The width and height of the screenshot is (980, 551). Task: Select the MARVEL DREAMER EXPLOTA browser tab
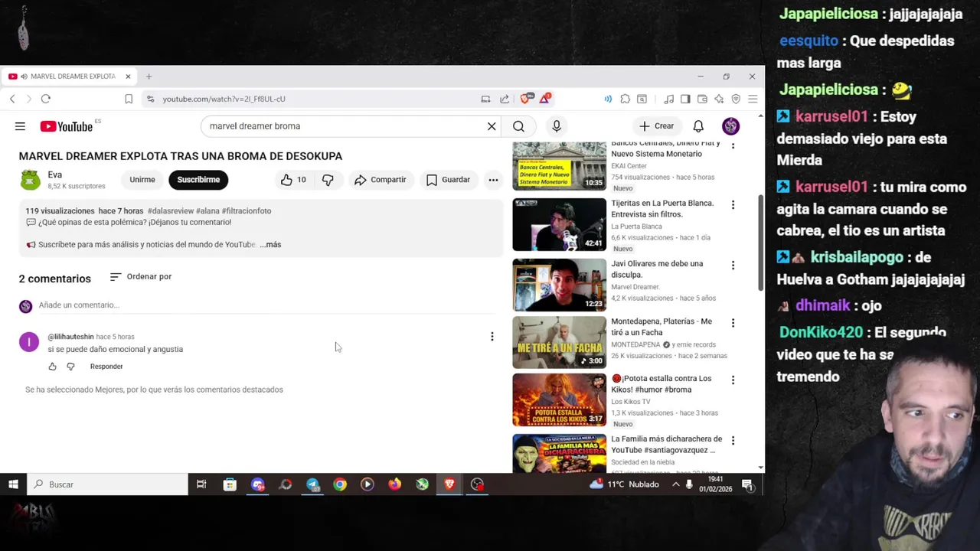point(70,77)
